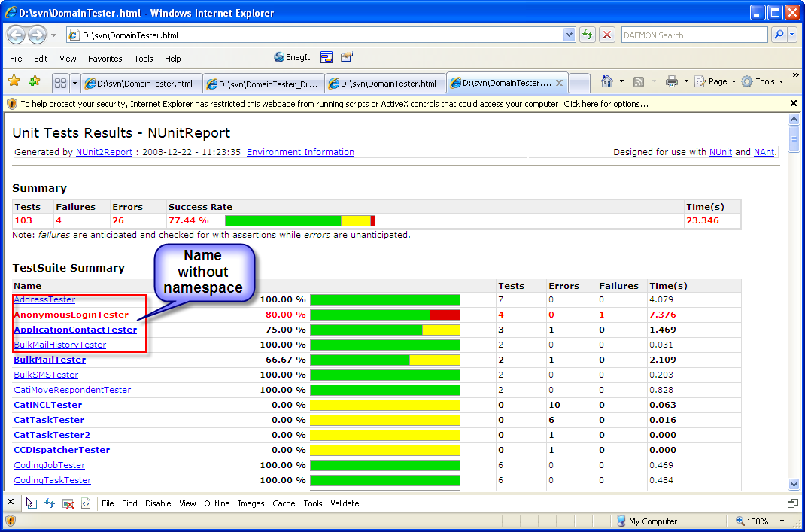Screen dimensions: 805x532
Task: Switch to the DomainTester_Dr... tab
Action: [263, 84]
